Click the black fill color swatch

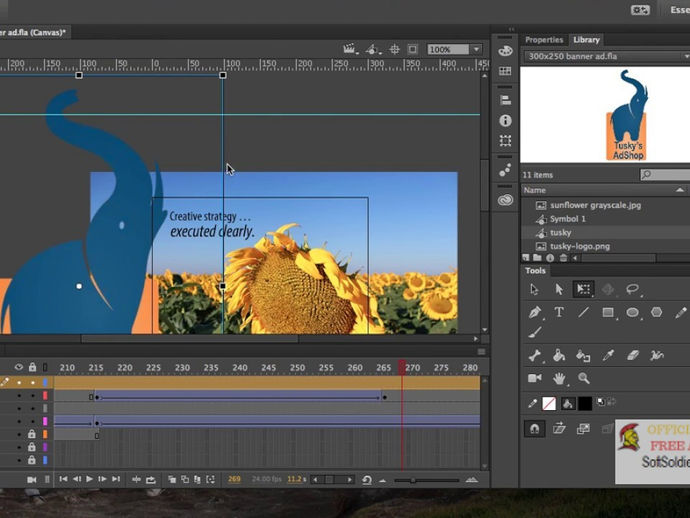click(584, 404)
